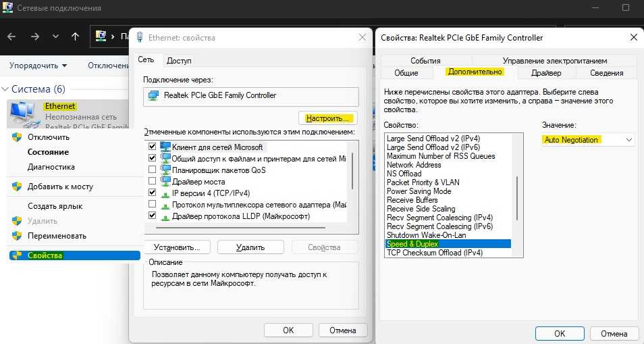This screenshot has height=344, width=644.
Task: Close the Realtek controller properties window
Action: pos(632,37)
